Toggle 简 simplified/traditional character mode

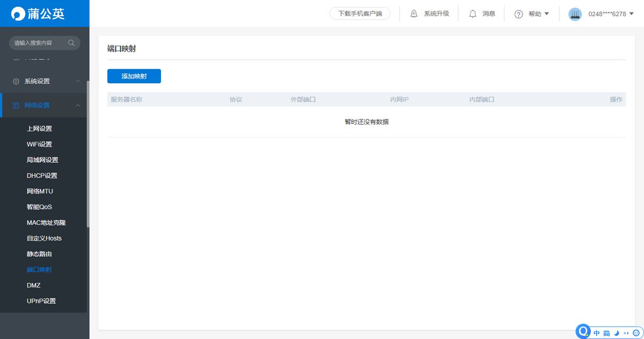click(x=606, y=333)
